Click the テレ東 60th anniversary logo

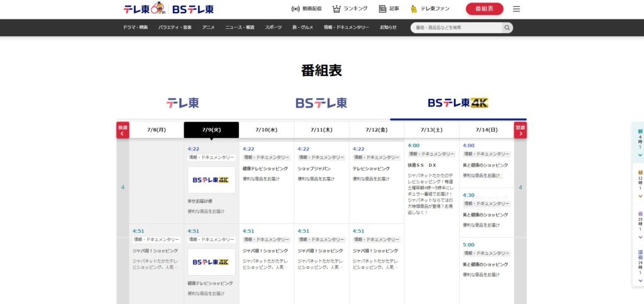(x=143, y=9)
